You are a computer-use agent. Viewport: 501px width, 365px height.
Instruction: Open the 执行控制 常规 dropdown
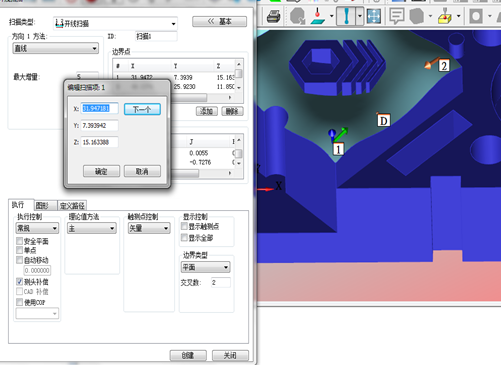pyautogui.click(x=37, y=228)
